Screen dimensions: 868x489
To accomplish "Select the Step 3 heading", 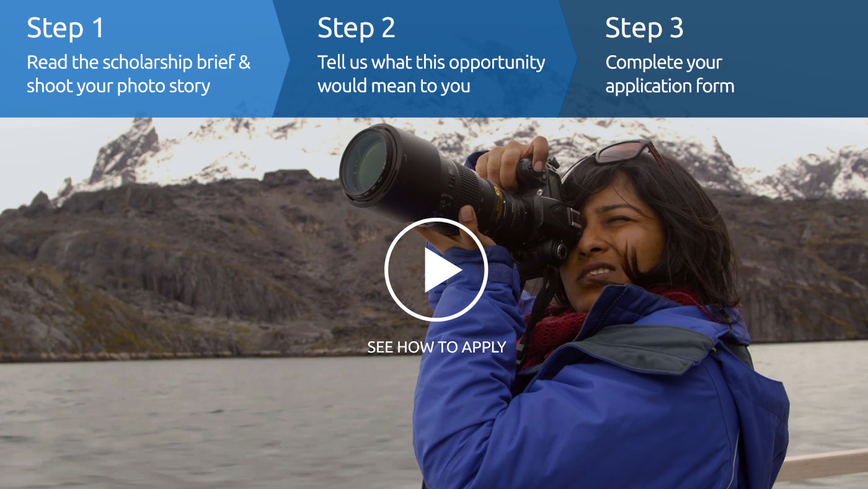I will [x=644, y=28].
